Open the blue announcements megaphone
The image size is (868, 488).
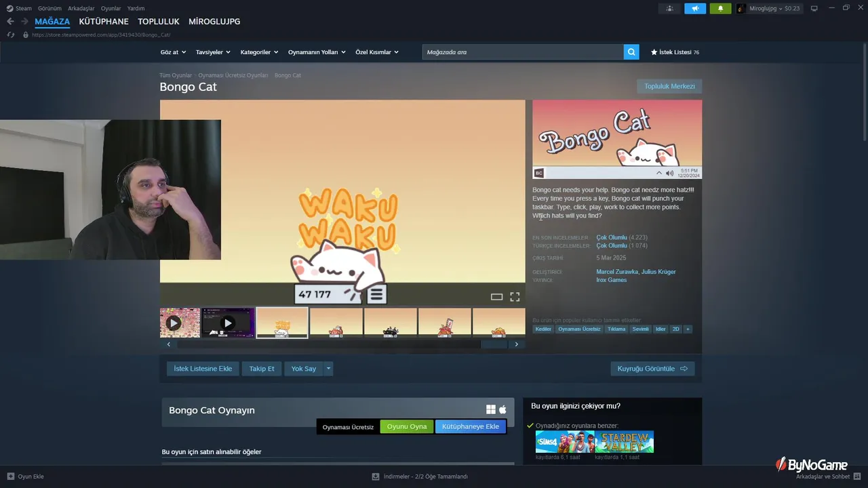pos(695,8)
